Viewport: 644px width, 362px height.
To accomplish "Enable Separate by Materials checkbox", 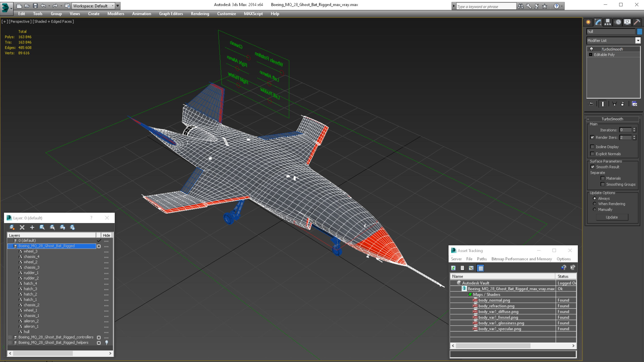I will (x=602, y=178).
